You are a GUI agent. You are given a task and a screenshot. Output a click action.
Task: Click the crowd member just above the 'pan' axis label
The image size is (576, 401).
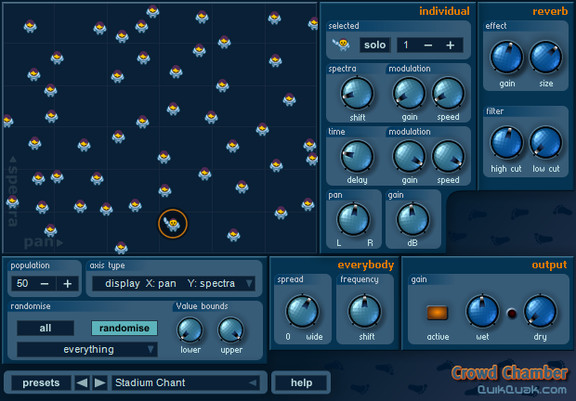point(50,230)
